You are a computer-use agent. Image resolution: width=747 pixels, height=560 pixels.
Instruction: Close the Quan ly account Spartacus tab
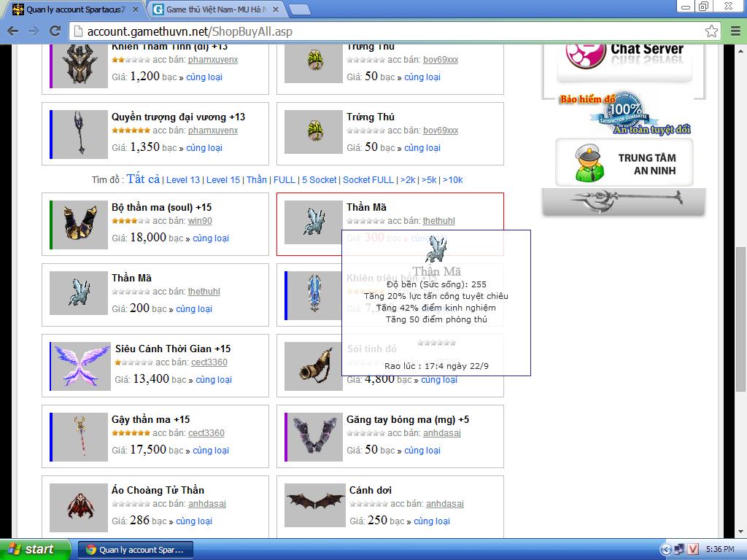pyautogui.click(x=135, y=9)
